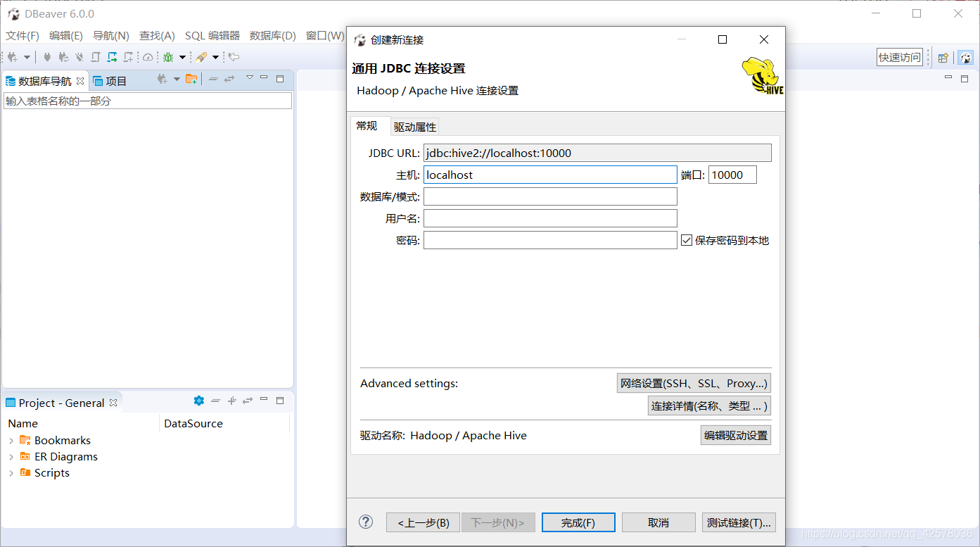980x547 pixels.
Task: Open 网络设置(SSH、SSL、Proxy...) button
Action: [x=694, y=383]
